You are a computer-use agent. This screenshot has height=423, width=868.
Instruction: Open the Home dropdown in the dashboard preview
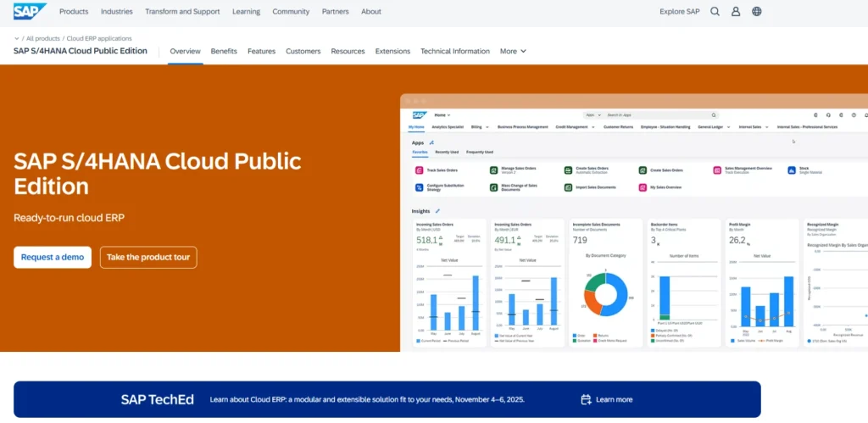(442, 115)
